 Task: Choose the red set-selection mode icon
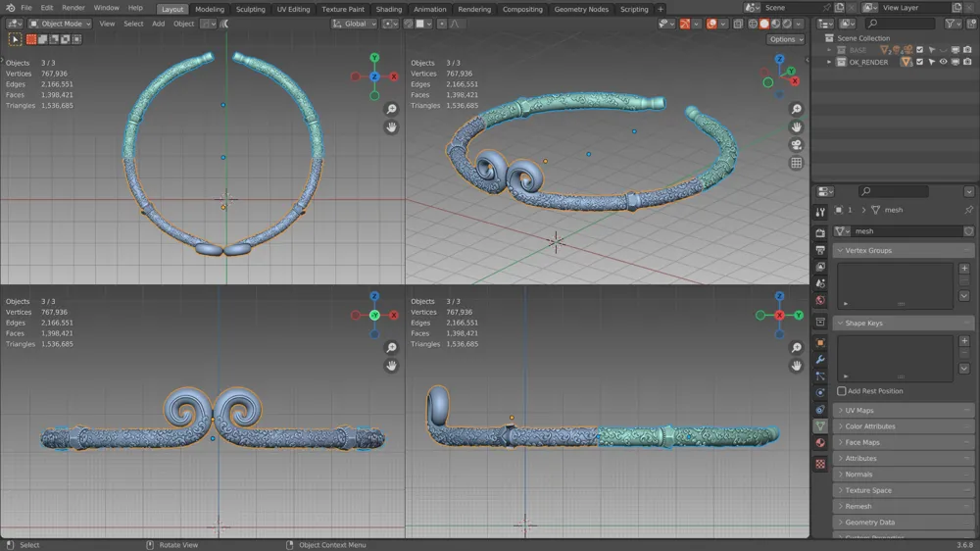coord(31,39)
